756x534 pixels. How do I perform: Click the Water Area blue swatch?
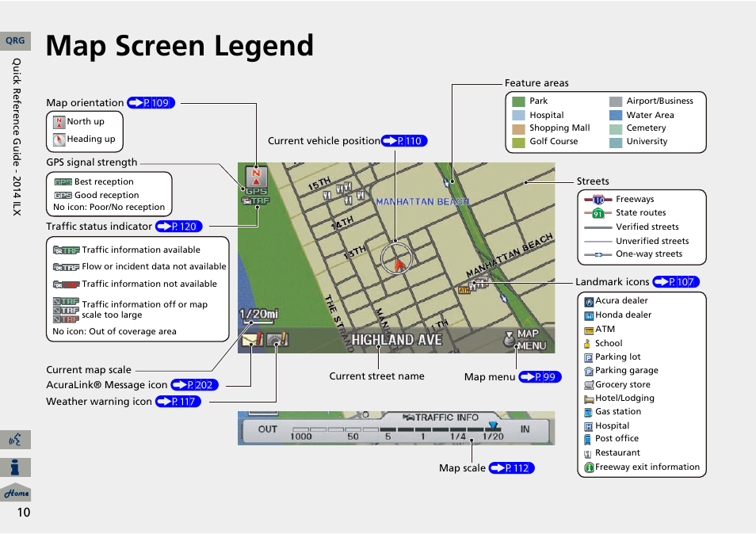pos(616,115)
